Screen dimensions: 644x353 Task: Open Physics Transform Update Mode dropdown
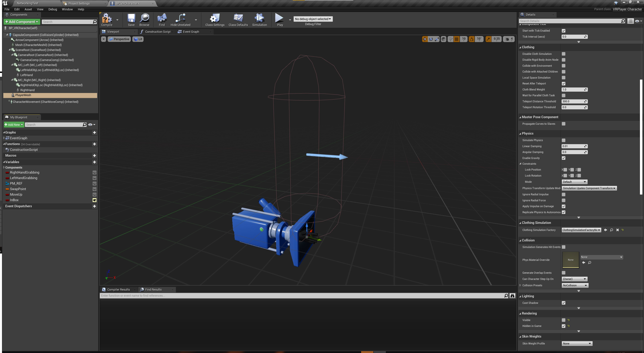coord(589,188)
